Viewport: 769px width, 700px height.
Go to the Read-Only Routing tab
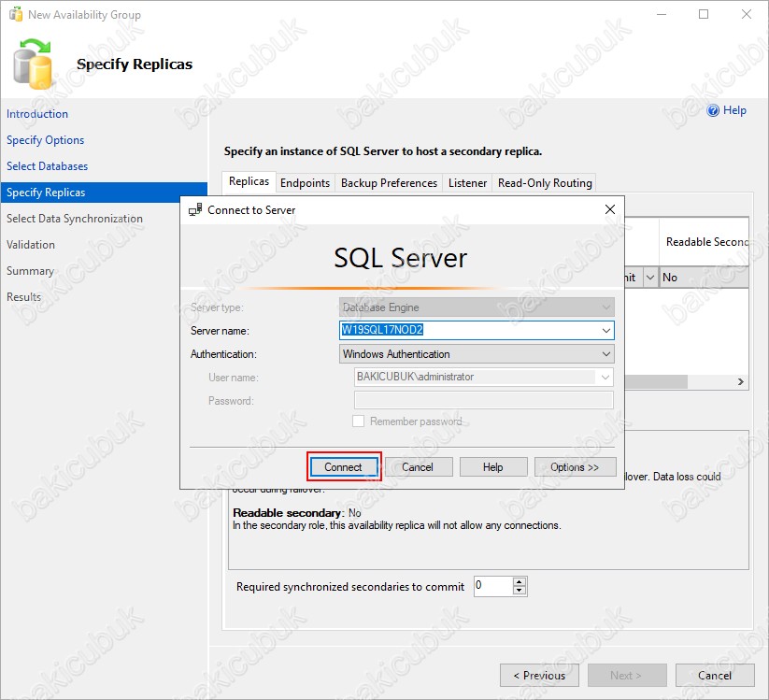coord(545,183)
